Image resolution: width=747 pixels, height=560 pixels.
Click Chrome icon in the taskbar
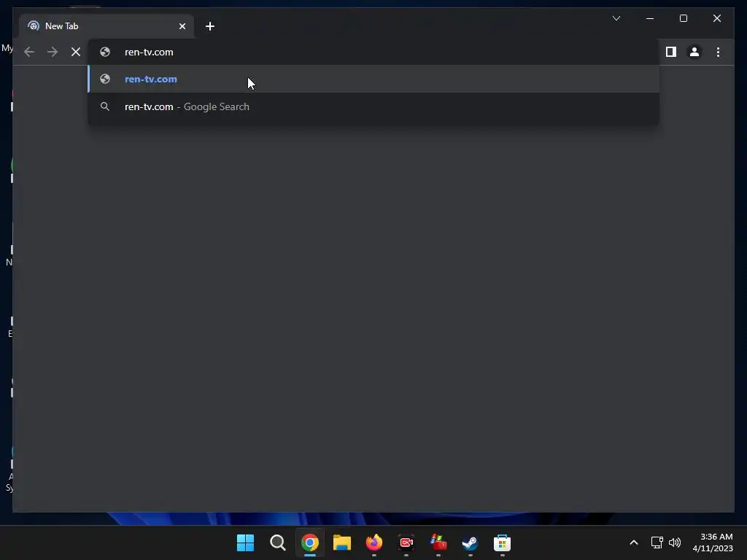[x=309, y=542]
